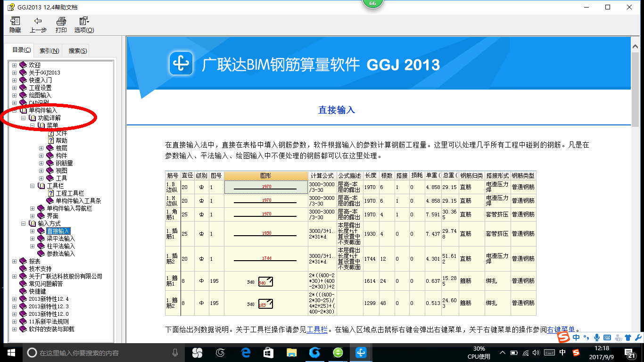Follow the 右键菜单 hyperlink in the text
The width and height of the screenshot is (644, 362).
(561, 329)
